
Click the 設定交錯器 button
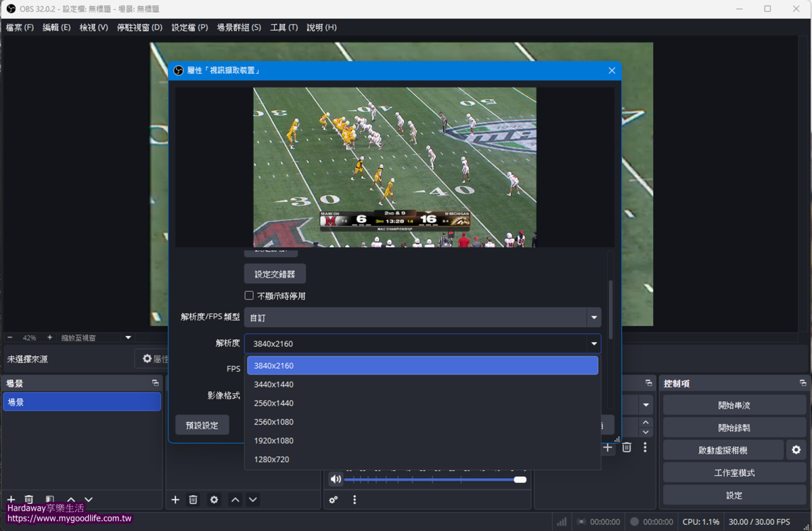[x=274, y=274]
